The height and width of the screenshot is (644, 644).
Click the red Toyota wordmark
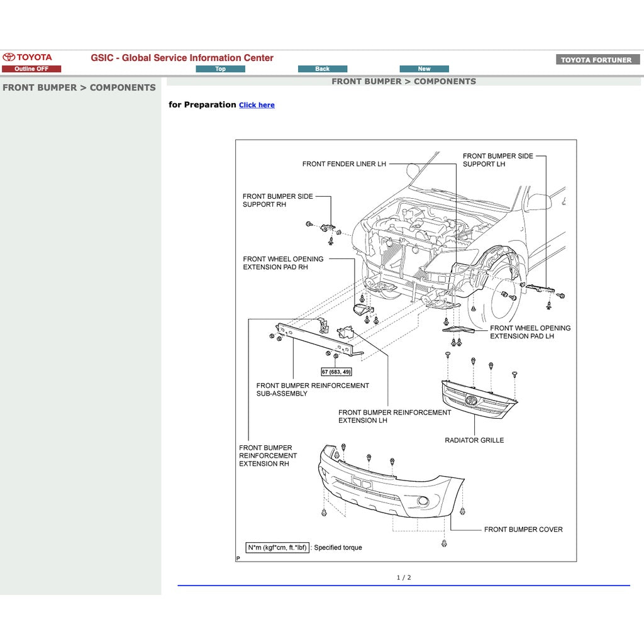pos(35,57)
